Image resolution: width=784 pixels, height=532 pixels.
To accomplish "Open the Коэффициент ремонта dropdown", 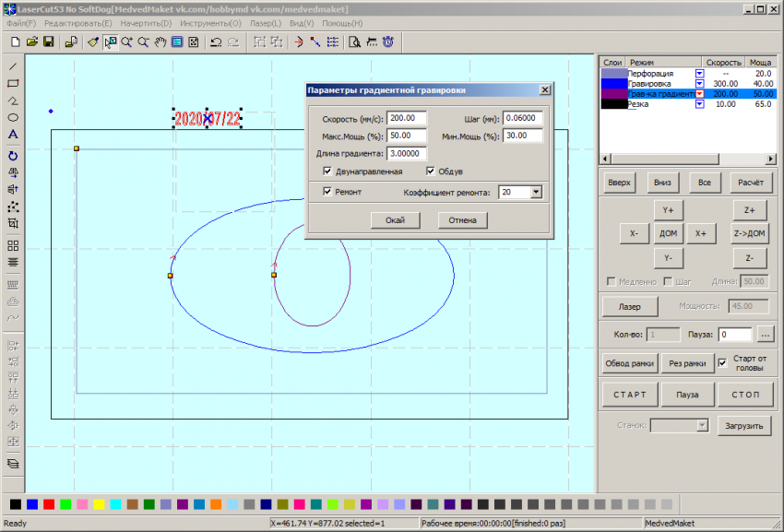I will pyautogui.click(x=535, y=192).
